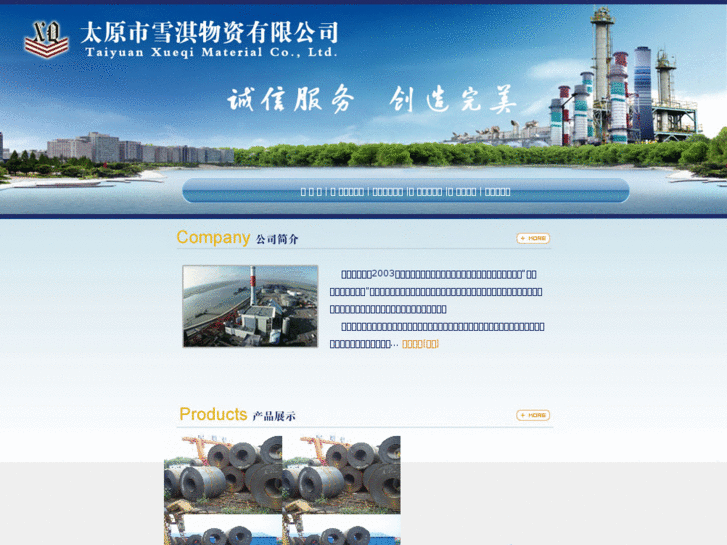This screenshot has width=727, height=545.
Task: Click the orange details link after company text
Action: [x=420, y=344]
